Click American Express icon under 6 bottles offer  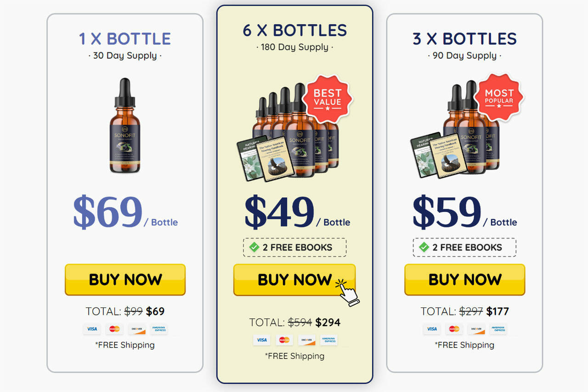[x=329, y=340]
